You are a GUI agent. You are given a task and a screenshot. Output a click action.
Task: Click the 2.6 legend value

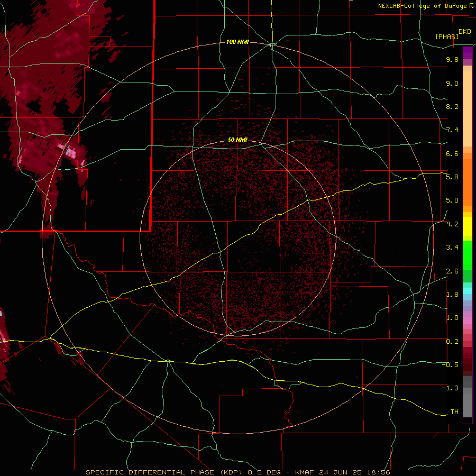452,271
